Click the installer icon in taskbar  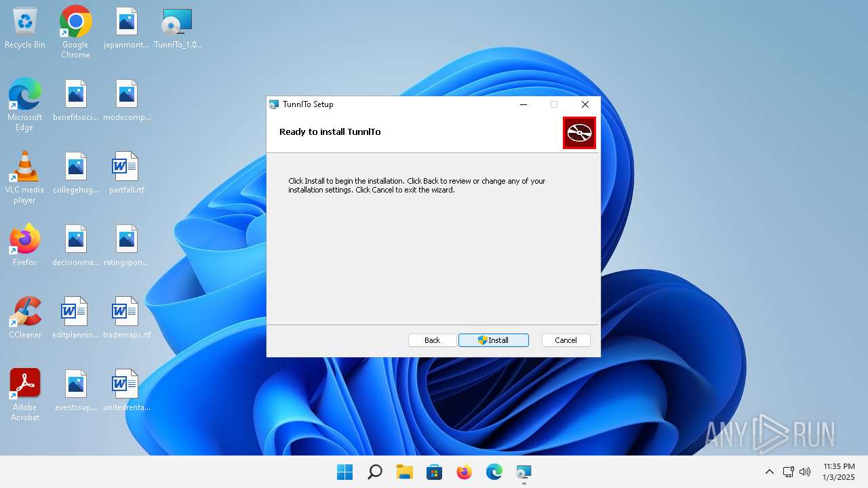point(524,472)
